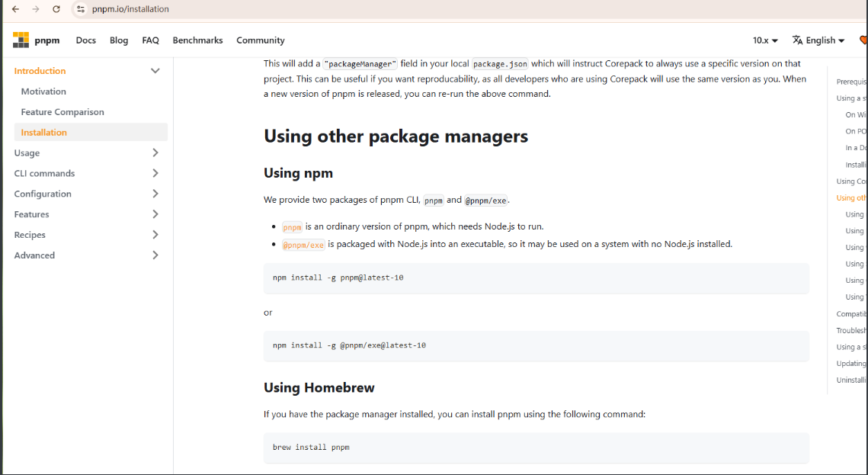Open the Feature Comparison sidebar page
This screenshot has height=475, width=868.
point(62,112)
